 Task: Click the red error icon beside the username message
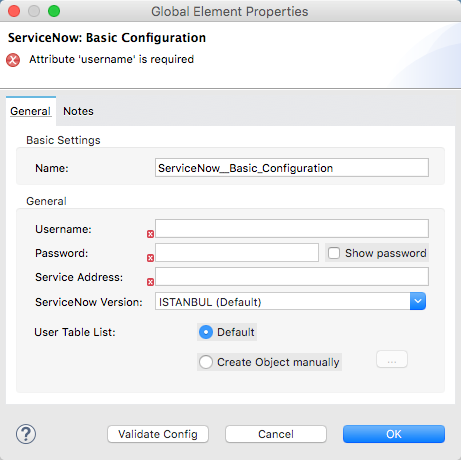point(13,60)
